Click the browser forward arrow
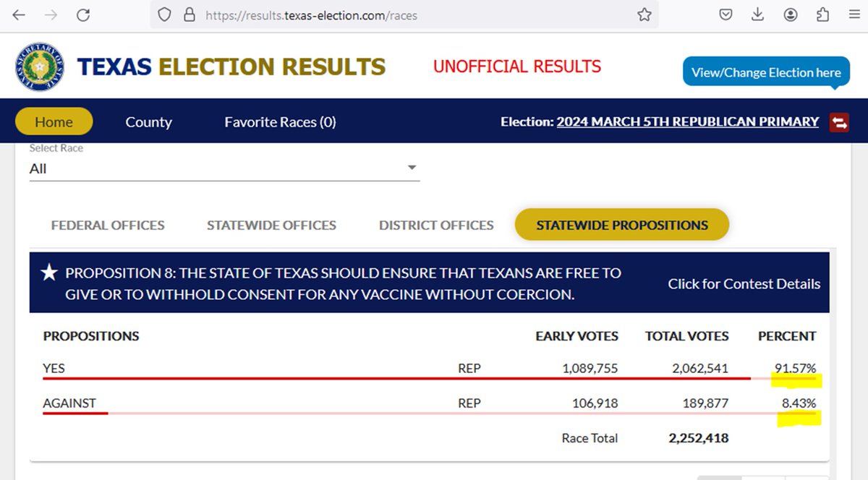Image resolution: width=868 pixels, height=480 pixels. tap(51, 14)
